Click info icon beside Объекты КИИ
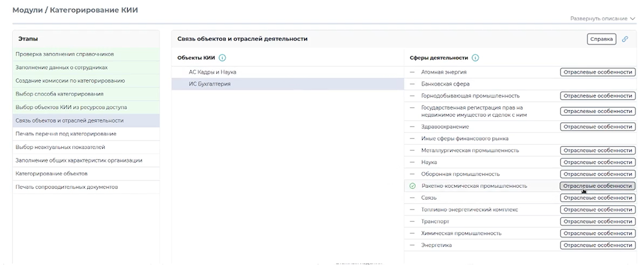This screenshot has width=644, height=265. (x=222, y=58)
